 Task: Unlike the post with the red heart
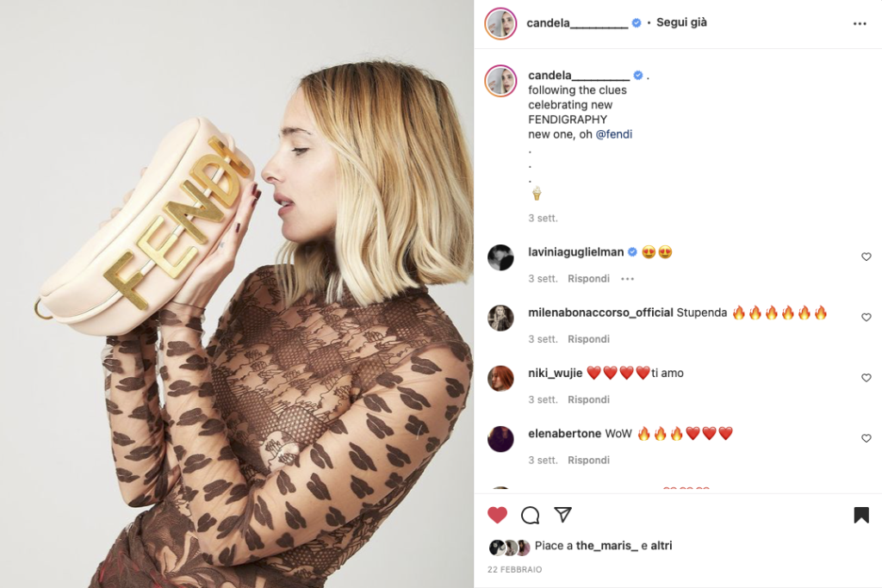point(497,515)
